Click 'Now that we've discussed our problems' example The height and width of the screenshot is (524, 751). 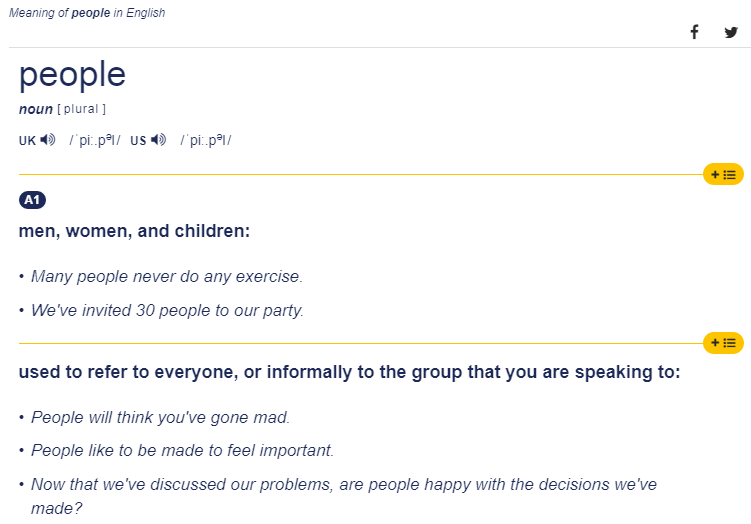click(x=343, y=496)
